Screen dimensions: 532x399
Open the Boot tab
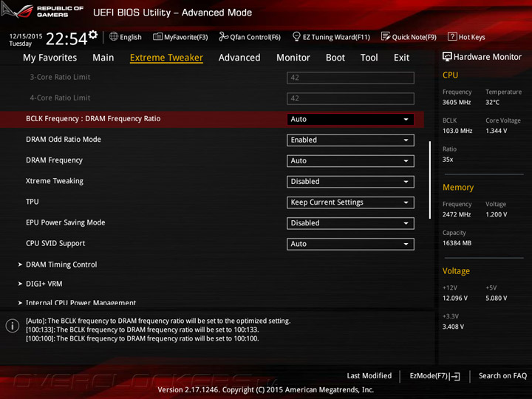point(335,58)
